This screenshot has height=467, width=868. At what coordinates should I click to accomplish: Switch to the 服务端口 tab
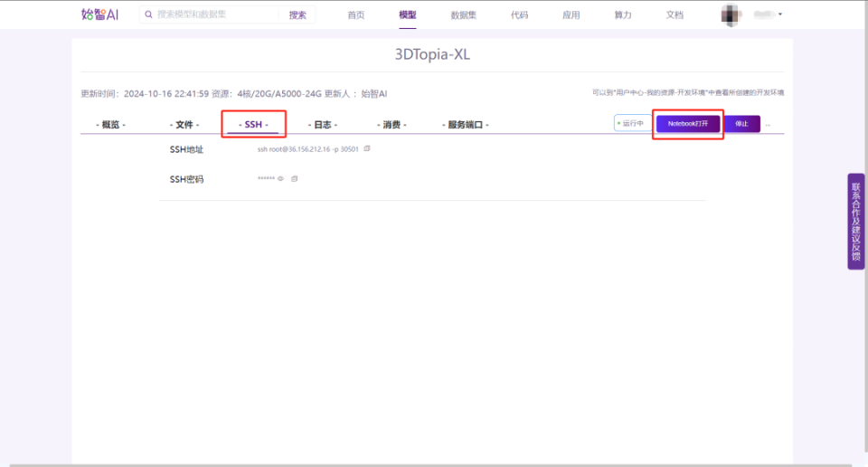[x=466, y=125]
